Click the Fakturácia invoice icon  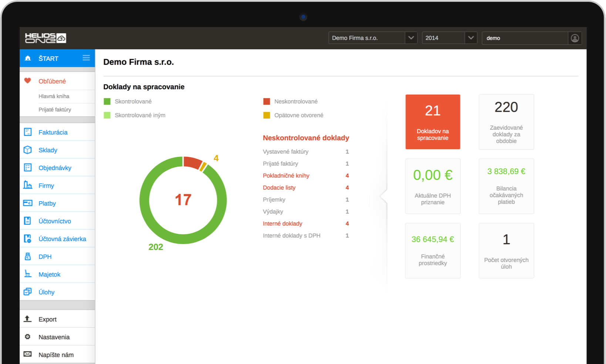(x=28, y=132)
